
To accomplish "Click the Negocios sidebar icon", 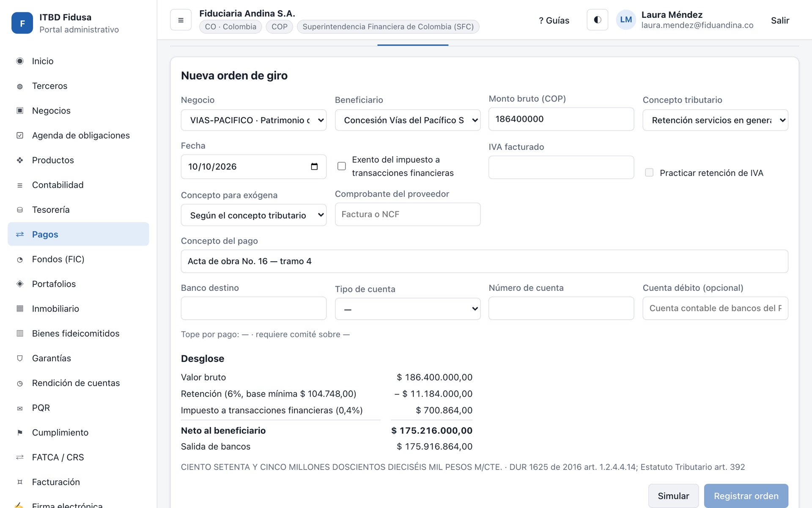I will (x=20, y=110).
